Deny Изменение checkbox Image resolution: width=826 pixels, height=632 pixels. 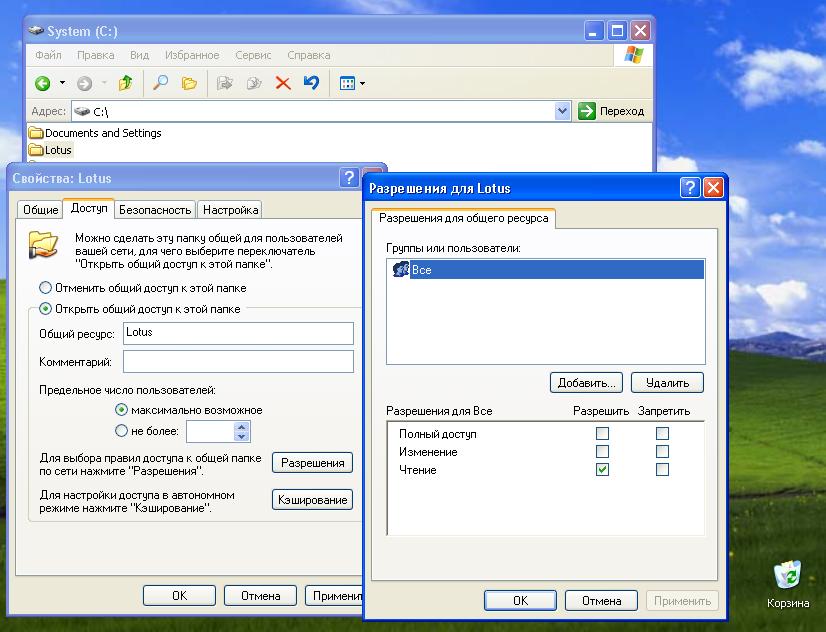pyautogui.click(x=662, y=451)
